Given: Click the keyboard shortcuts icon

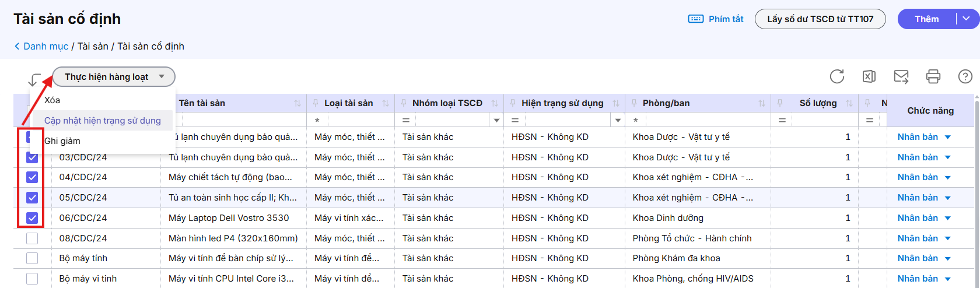Looking at the screenshot, I should 696,19.
